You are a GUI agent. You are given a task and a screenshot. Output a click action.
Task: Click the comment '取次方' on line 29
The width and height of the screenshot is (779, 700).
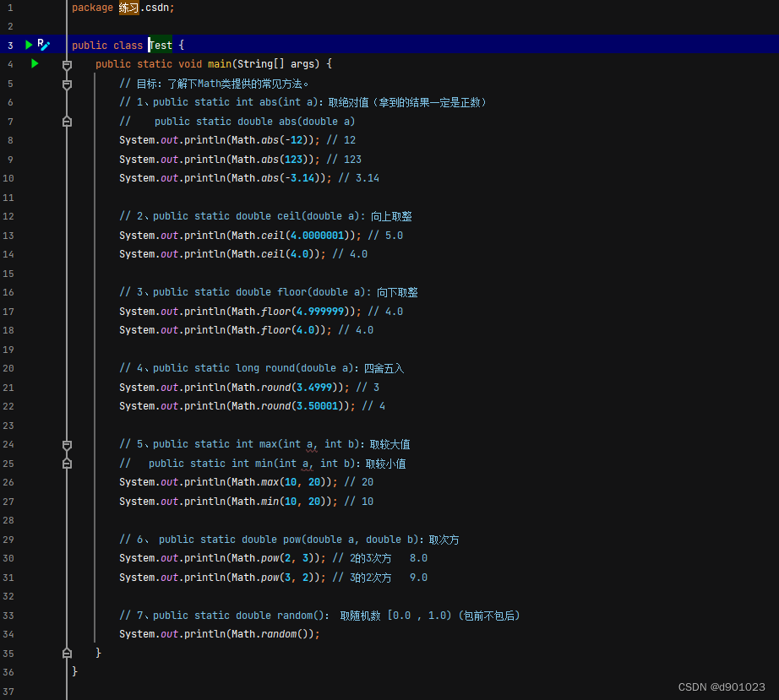444,540
